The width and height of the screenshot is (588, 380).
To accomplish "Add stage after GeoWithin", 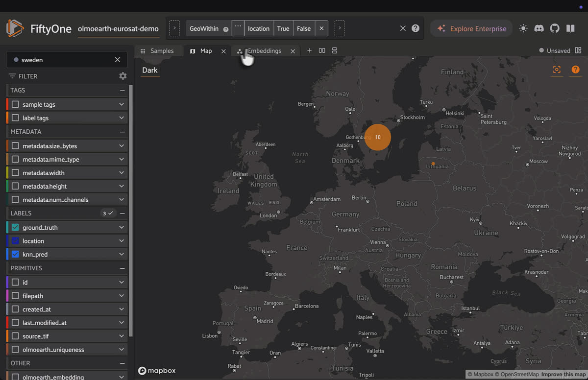I will (x=340, y=28).
